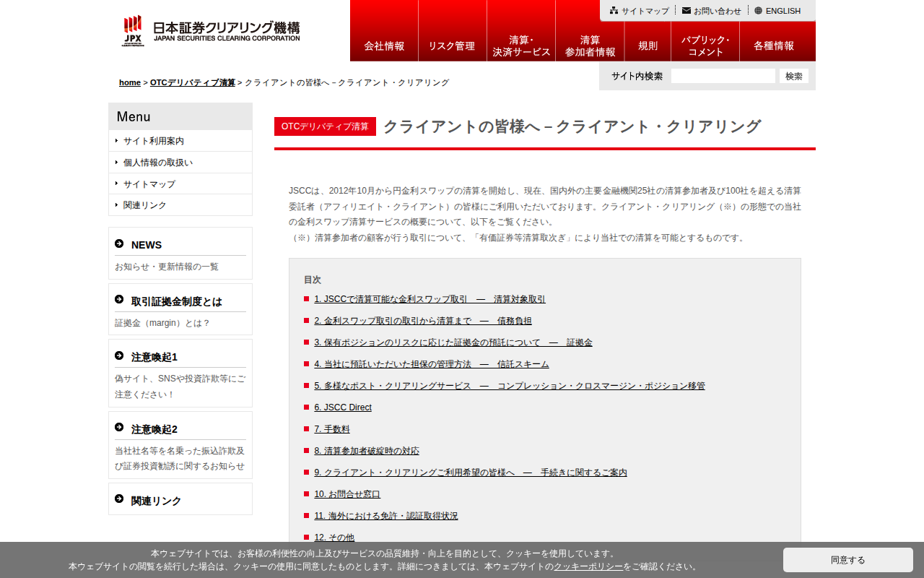Jump to section 7 手数料
924x578 pixels.
point(332,429)
